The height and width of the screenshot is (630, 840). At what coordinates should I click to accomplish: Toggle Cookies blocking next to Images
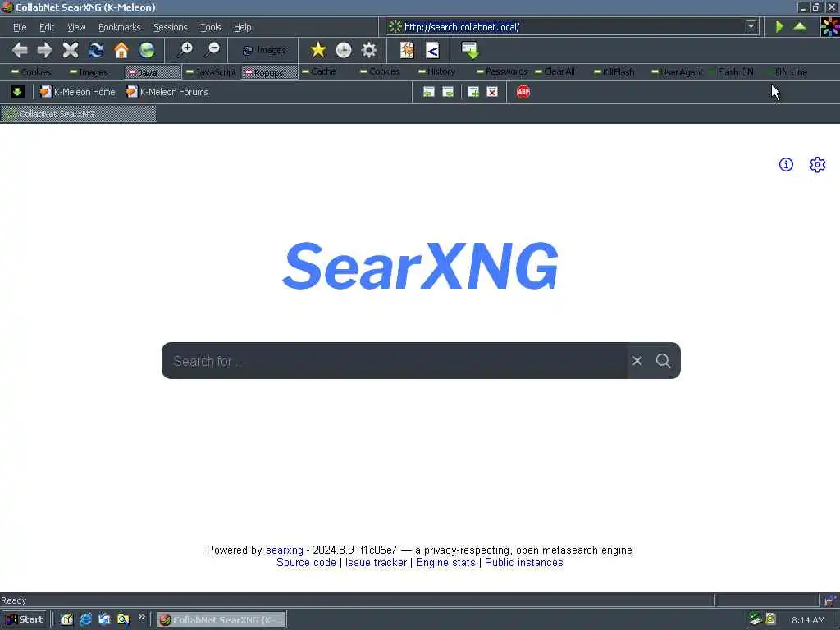pos(32,72)
